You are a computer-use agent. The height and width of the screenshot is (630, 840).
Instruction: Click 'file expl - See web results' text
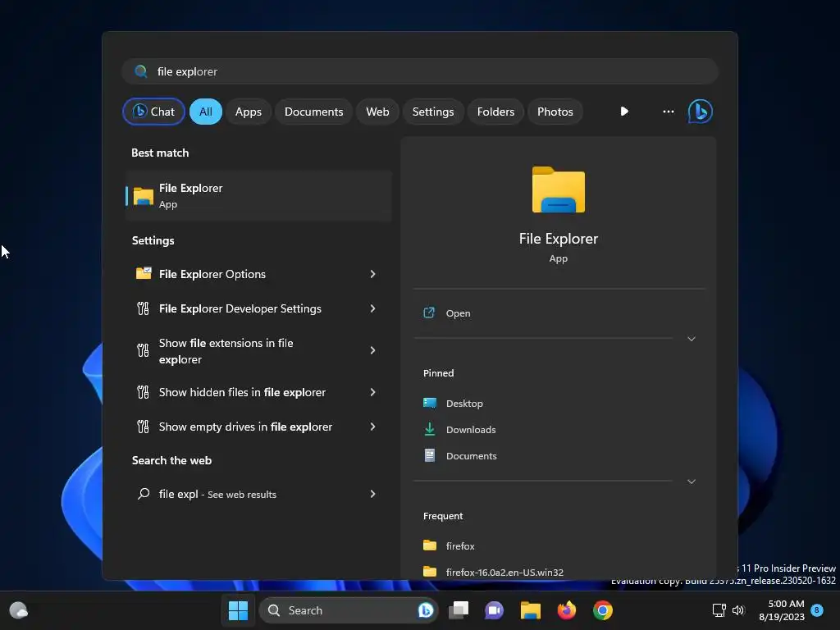[x=217, y=494]
